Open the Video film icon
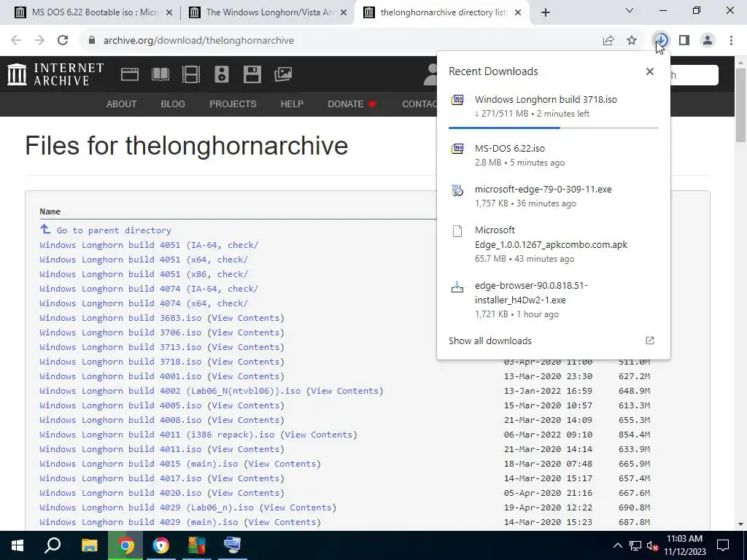Screen dimensions: 747x560 pyautogui.click(x=191, y=74)
